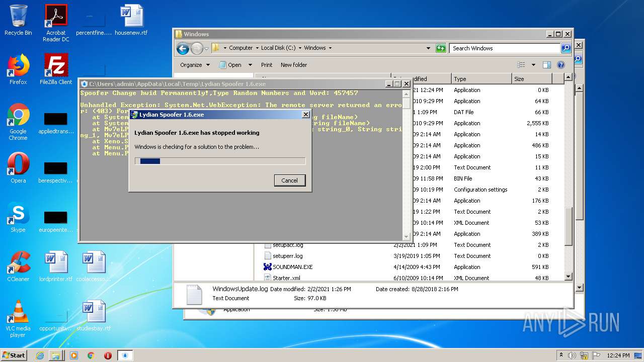
Task: Select Computer in address bar
Action: coord(240,48)
